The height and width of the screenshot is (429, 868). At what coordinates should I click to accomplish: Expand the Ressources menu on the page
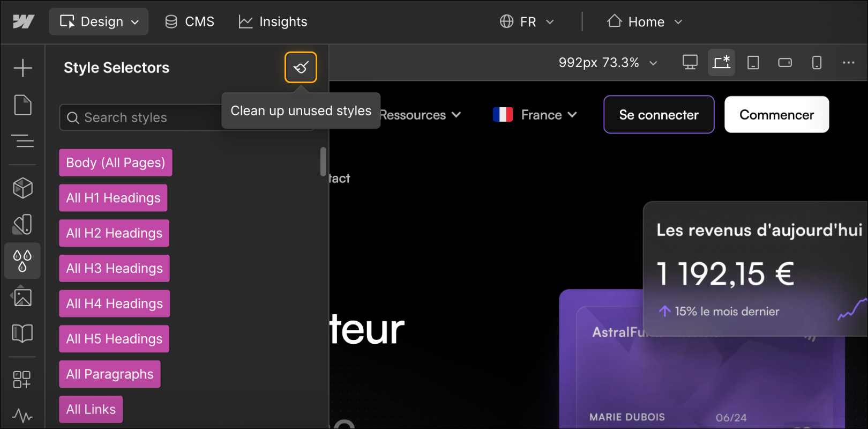tap(420, 115)
